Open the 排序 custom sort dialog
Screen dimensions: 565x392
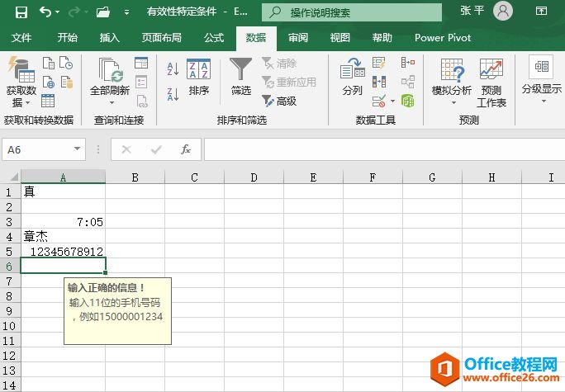coord(198,77)
